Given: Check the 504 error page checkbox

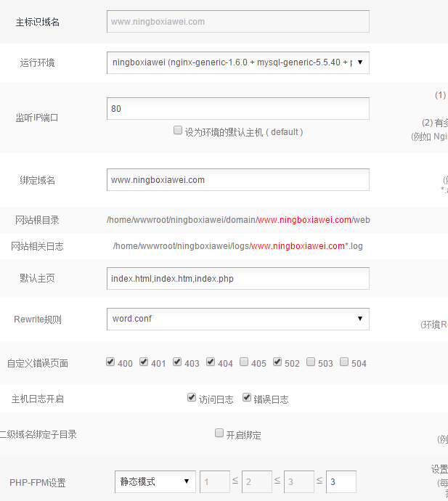Looking at the screenshot, I should (x=344, y=362).
